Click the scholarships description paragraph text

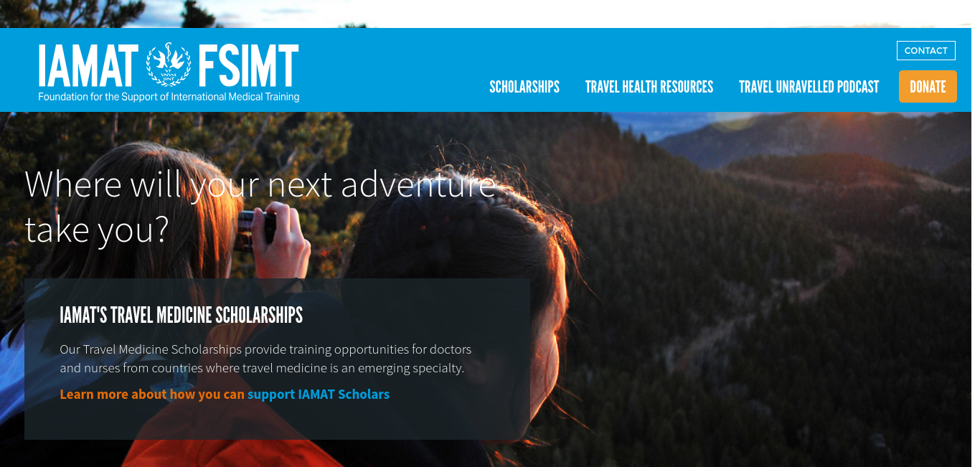pyautogui.click(x=265, y=359)
